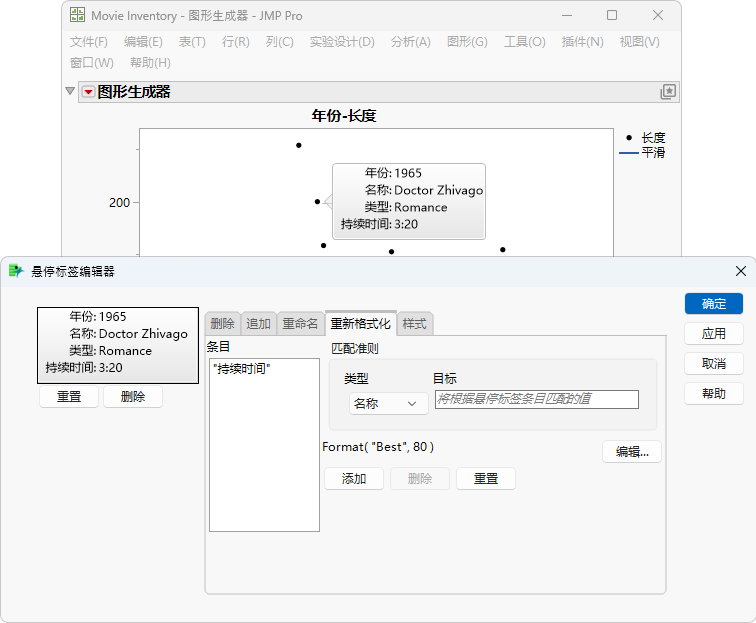
Task: Maximize the Movie Inventory window
Action: click(612, 15)
